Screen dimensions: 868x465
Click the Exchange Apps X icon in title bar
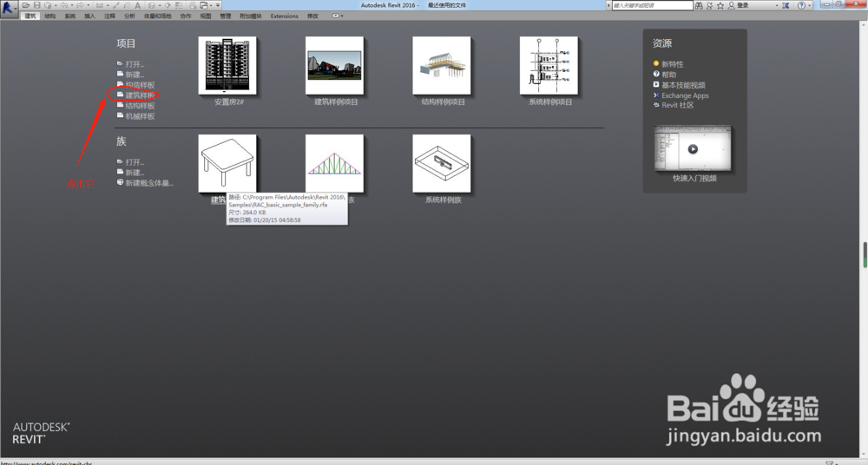[786, 5]
